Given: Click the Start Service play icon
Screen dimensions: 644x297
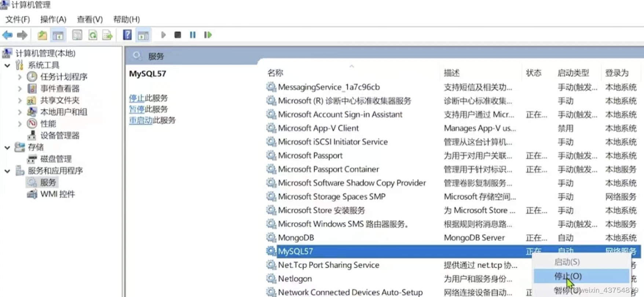Looking at the screenshot, I should (x=164, y=35).
